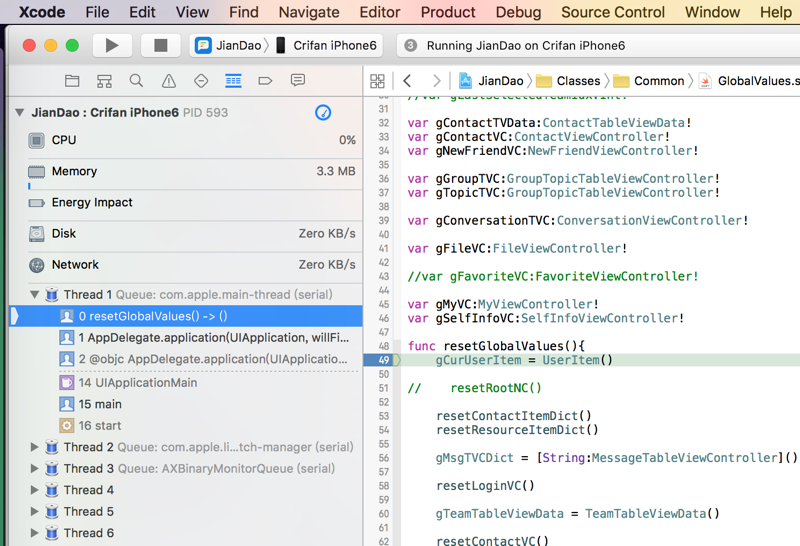Screen dimensions: 800x546
Task: Click the var gFileVC declaration line
Action: tap(517, 249)
